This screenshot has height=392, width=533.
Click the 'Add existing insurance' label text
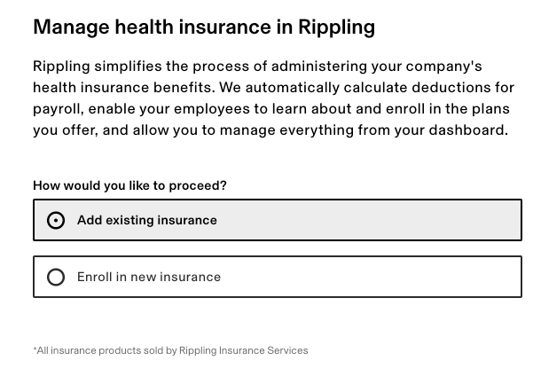tap(146, 220)
